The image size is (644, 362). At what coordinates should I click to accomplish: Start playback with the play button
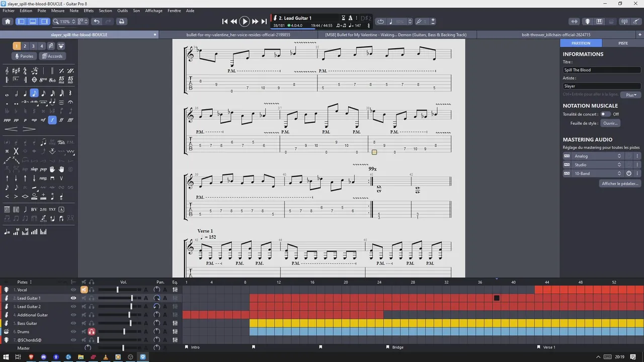point(245,22)
